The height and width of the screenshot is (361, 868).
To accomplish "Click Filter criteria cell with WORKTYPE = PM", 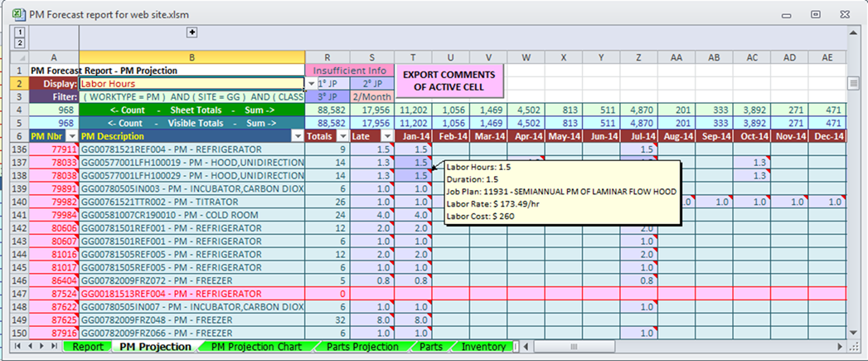I will coord(192,96).
